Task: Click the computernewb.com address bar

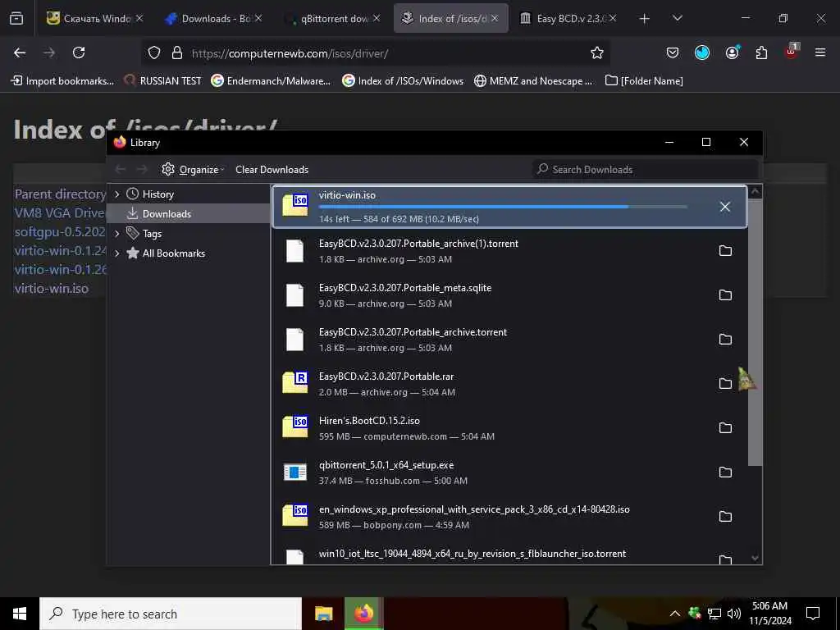Action: click(375, 53)
